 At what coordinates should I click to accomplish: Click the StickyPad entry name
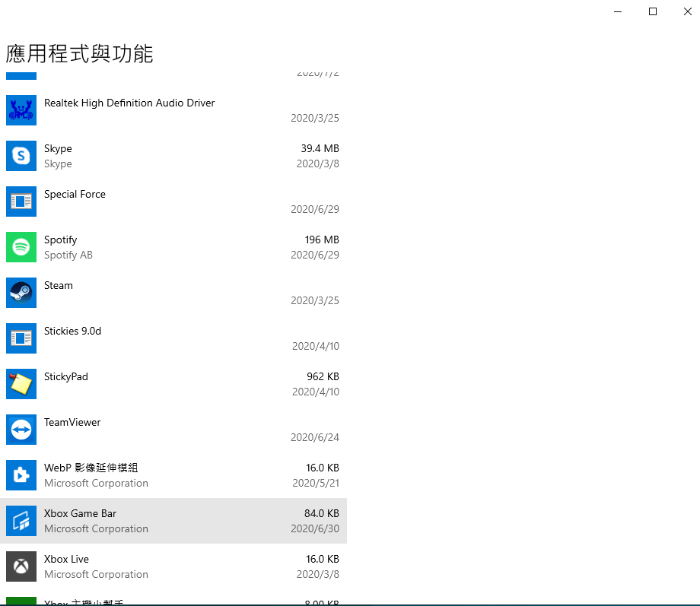pyautogui.click(x=66, y=376)
